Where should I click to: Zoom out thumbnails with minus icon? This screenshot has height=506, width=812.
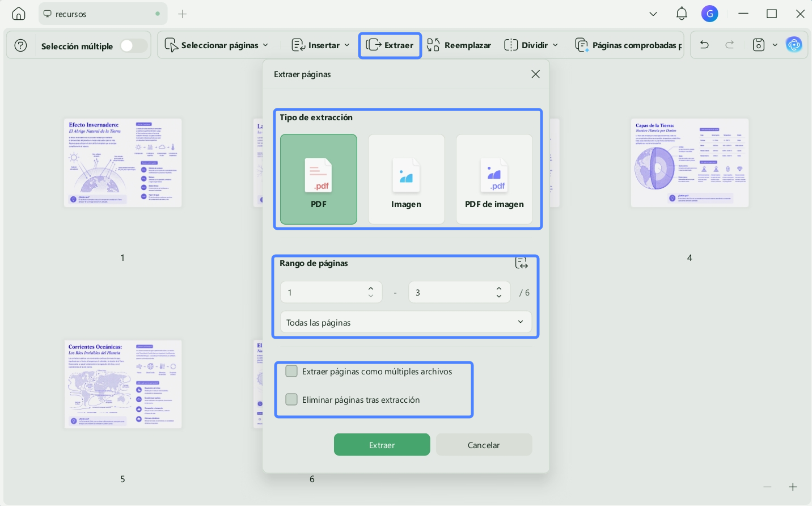point(767,487)
